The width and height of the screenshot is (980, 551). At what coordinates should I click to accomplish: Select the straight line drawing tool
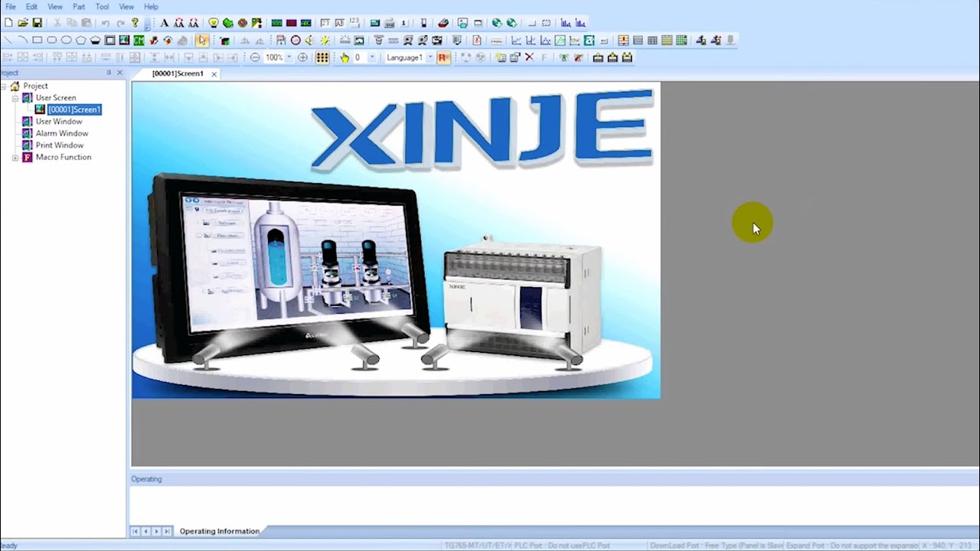click(8, 40)
